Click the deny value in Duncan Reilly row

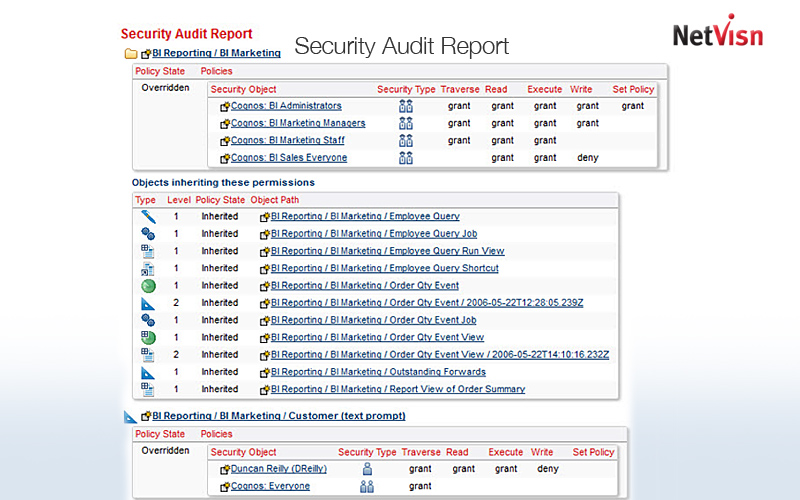click(548, 468)
